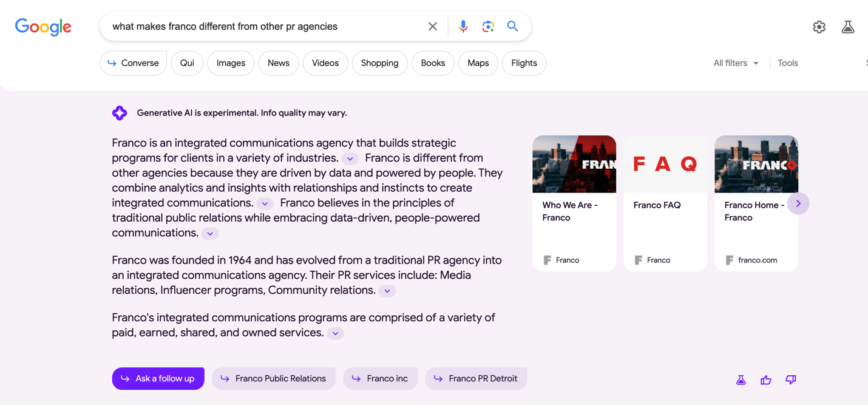Click the magnifying glass search icon
This screenshot has width=868, height=405.
tap(513, 27)
